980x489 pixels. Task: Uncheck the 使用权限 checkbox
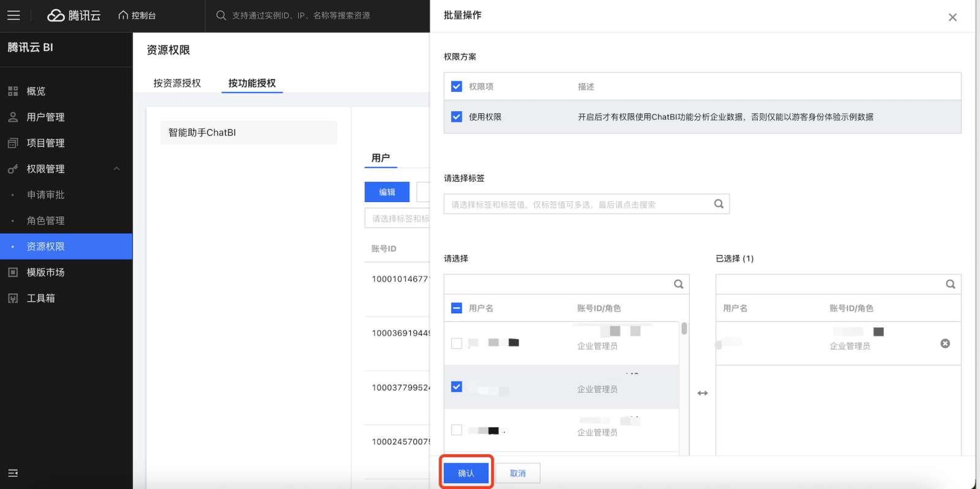(x=456, y=116)
